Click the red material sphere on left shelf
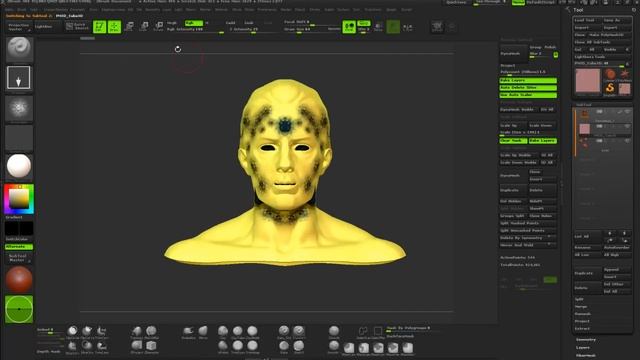The width and height of the screenshot is (640, 360). (x=19, y=279)
